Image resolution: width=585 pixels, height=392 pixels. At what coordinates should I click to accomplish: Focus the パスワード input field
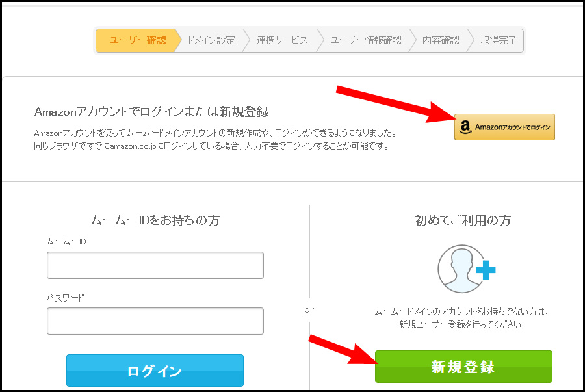point(155,321)
